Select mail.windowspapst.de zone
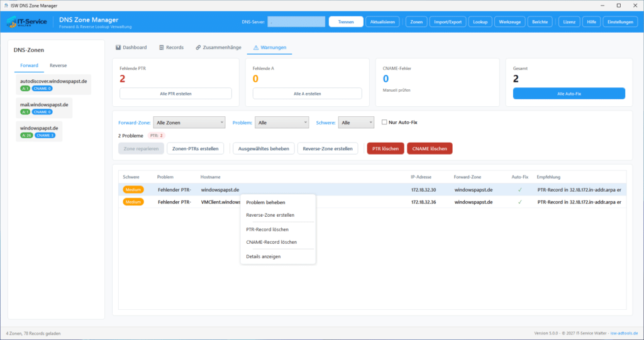 tap(44, 108)
